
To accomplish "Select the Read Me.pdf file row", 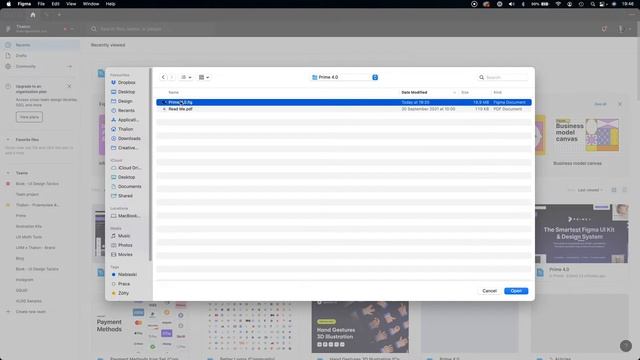I will (x=344, y=109).
